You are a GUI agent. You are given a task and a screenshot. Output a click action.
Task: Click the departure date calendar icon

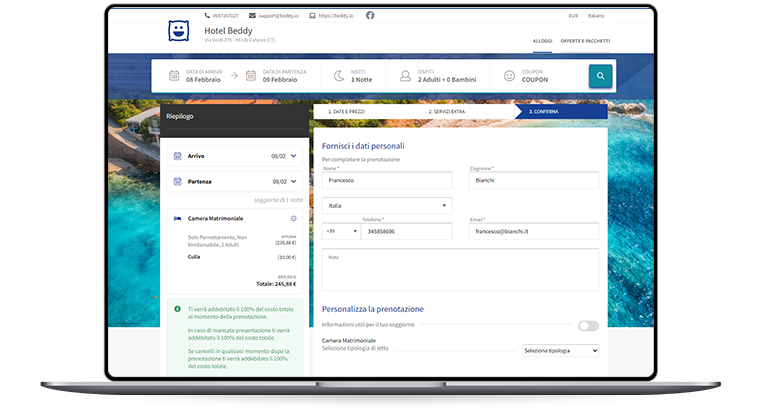[251, 76]
